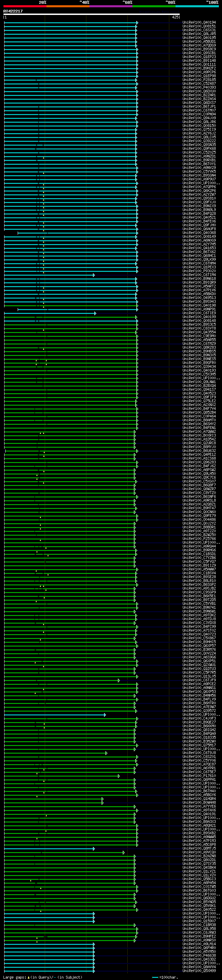The image size is (222, 980).
Task: Click hit label UniRef100_B9S8C9
Action: pos(199,49)
